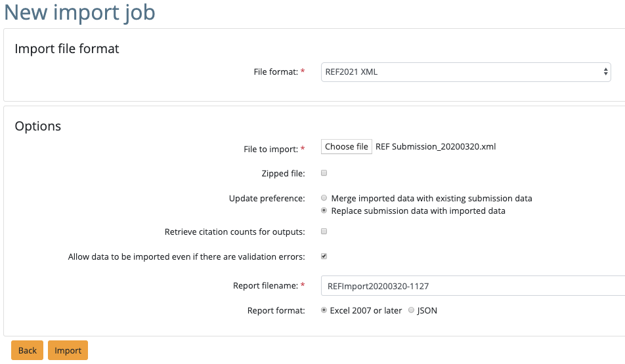625x364 pixels.
Task: Click the Report filename text field
Action: [473, 286]
